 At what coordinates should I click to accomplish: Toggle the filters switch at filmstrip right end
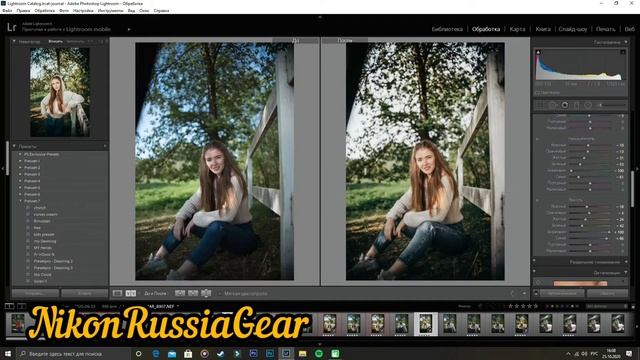click(x=633, y=306)
